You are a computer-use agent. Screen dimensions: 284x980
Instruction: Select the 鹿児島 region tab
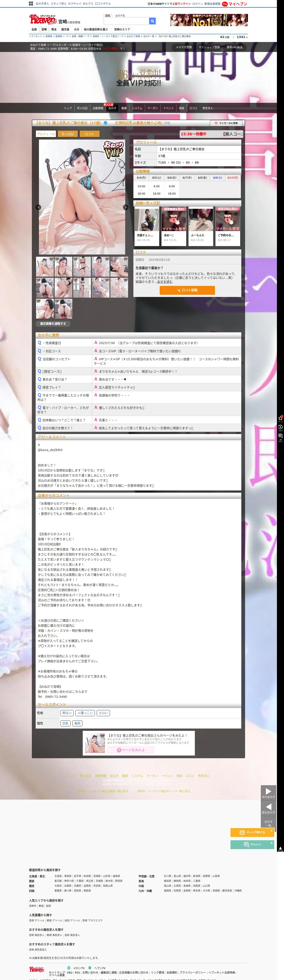point(65,29)
